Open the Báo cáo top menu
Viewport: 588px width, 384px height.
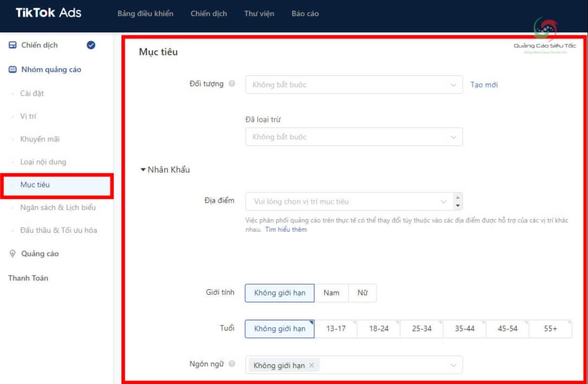pos(305,14)
